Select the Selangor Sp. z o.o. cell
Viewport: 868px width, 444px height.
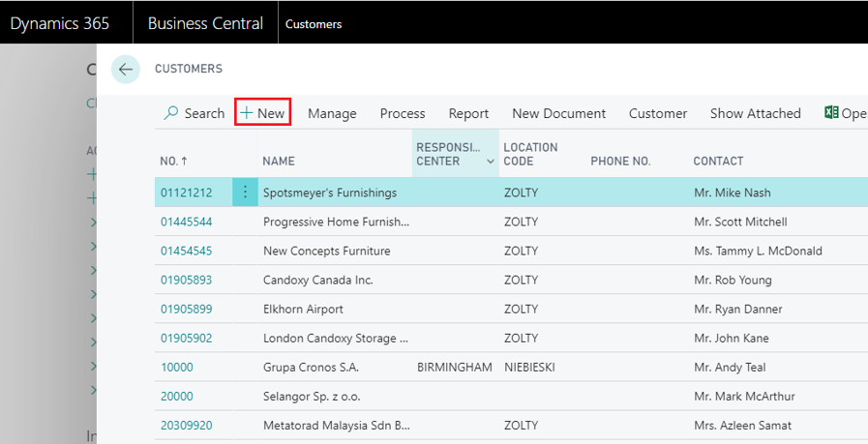[x=312, y=397]
